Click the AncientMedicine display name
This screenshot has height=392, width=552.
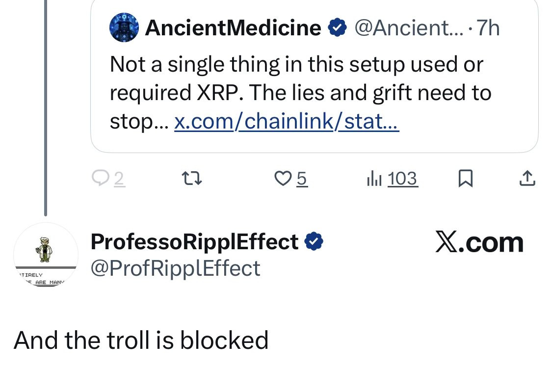pos(233,28)
